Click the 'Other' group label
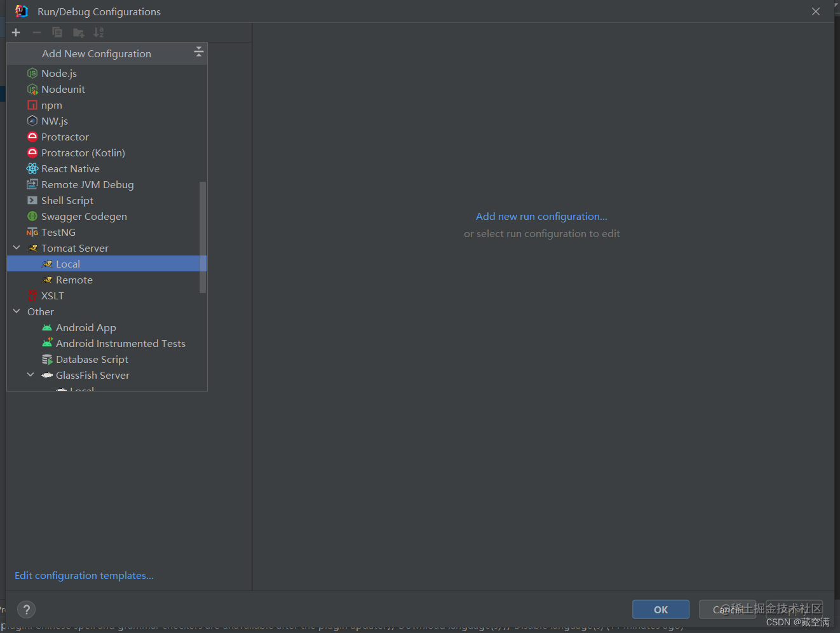The height and width of the screenshot is (633, 840). coord(41,311)
